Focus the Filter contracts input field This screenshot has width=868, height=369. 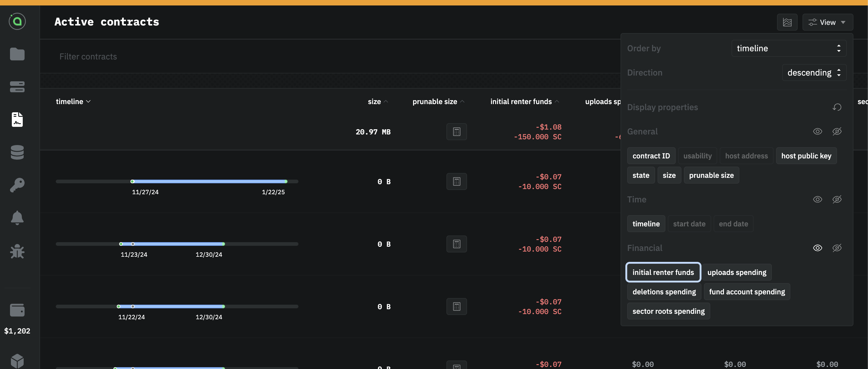(330, 56)
